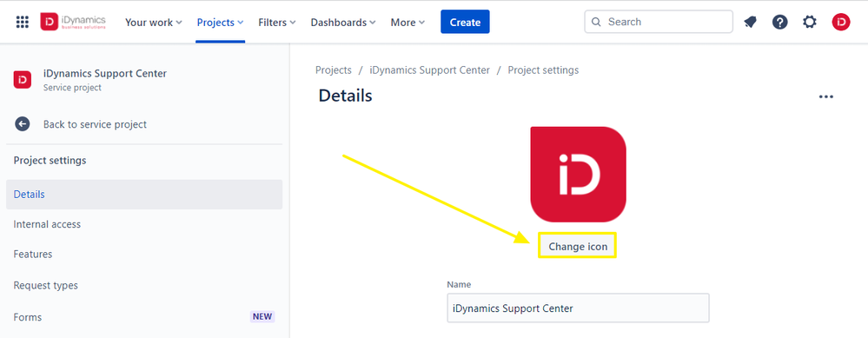Viewport: 868px width, 338px height.
Task: Click the Service project subtitle
Action: pyautogui.click(x=72, y=88)
